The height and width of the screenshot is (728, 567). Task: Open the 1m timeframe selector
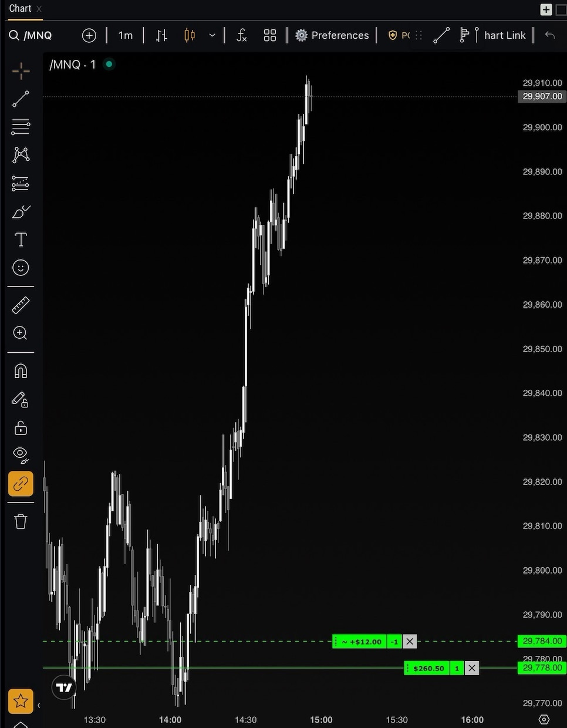tap(126, 35)
